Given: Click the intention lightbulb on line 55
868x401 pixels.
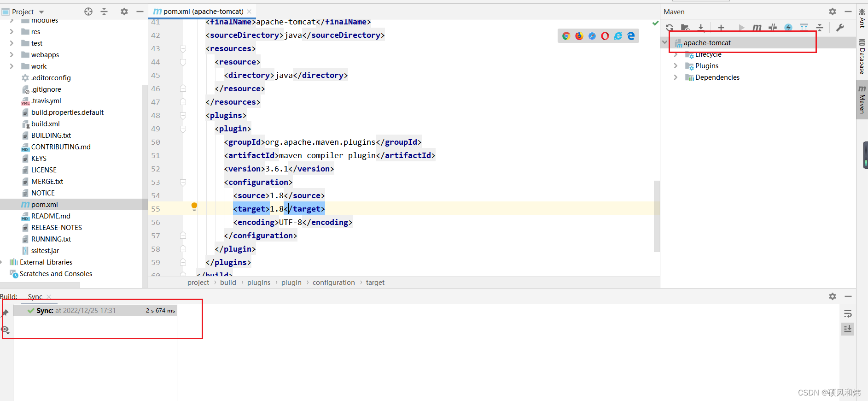Looking at the screenshot, I should pos(194,206).
